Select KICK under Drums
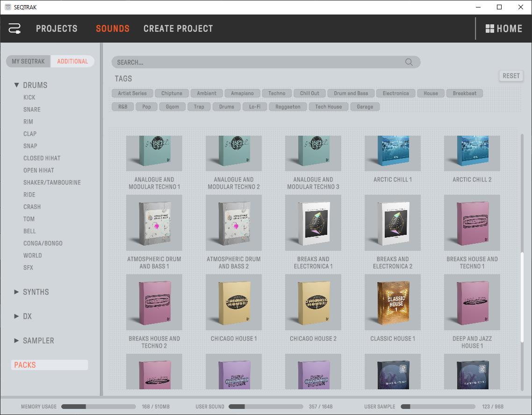 29,97
